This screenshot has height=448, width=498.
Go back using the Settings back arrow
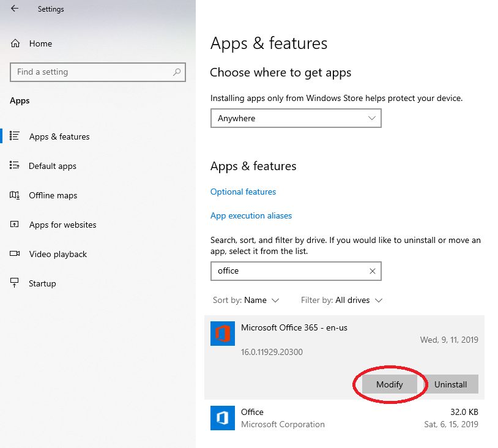pyautogui.click(x=15, y=9)
